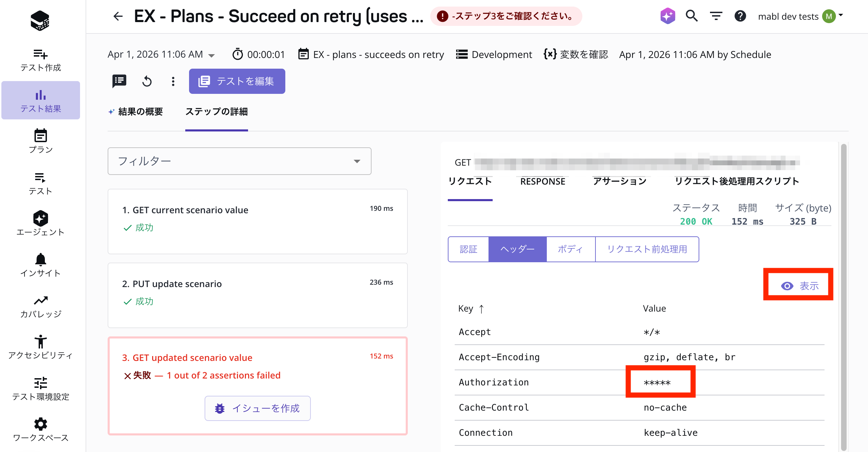Open インサイト notifications section
The width and height of the screenshot is (868, 452).
40,265
